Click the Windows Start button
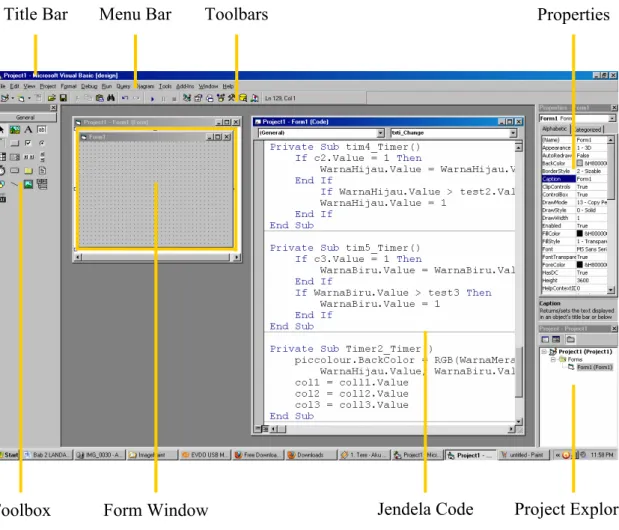The height and width of the screenshot is (530, 619). [x=9, y=455]
